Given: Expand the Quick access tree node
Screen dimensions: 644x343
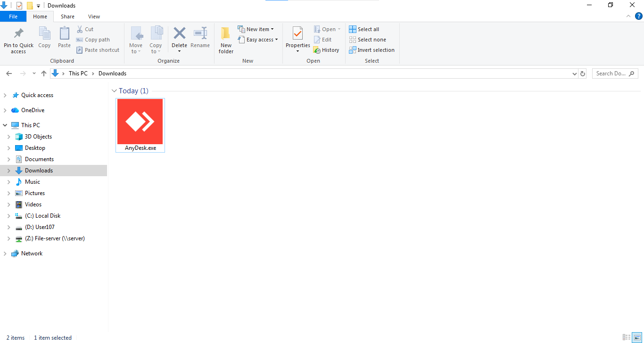Looking at the screenshot, I should click(5, 95).
